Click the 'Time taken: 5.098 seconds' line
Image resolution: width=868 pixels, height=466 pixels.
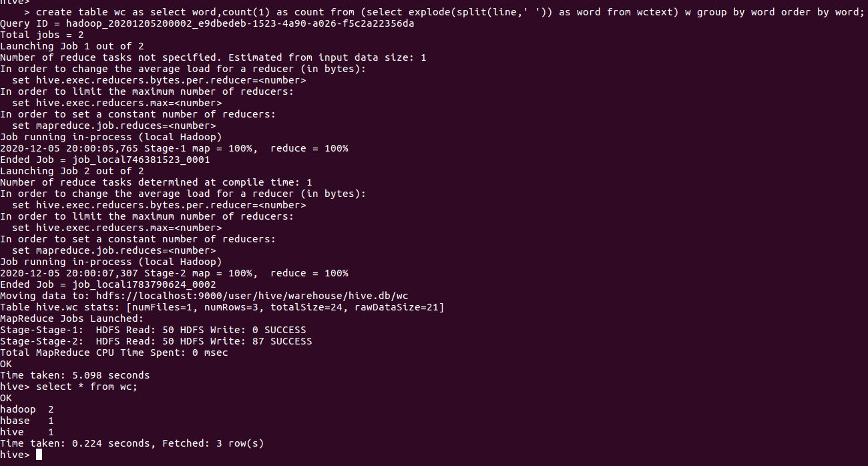point(75,375)
